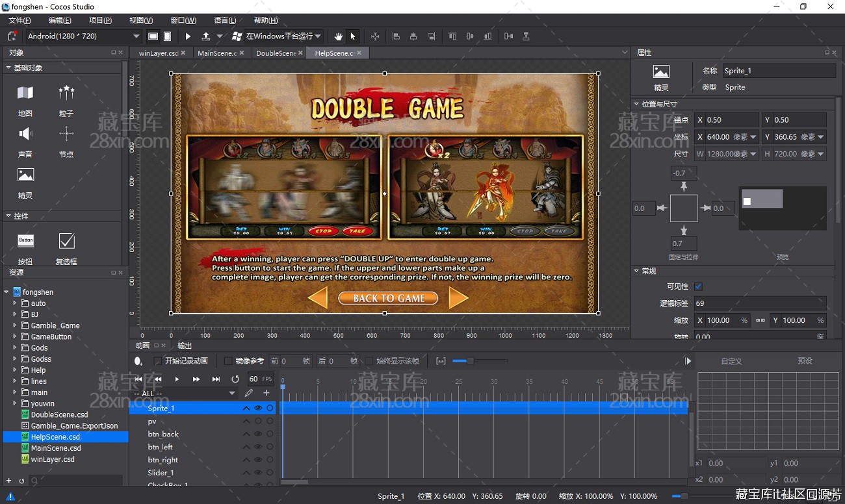Select the hand pan tool
This screenshot has width=845, height=504.
point(339,36)
